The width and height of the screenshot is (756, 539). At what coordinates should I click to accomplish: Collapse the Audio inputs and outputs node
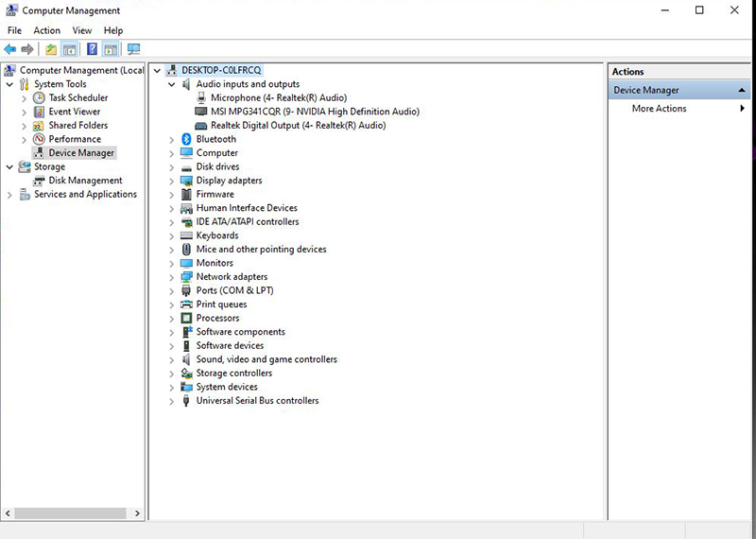point(172,84)
